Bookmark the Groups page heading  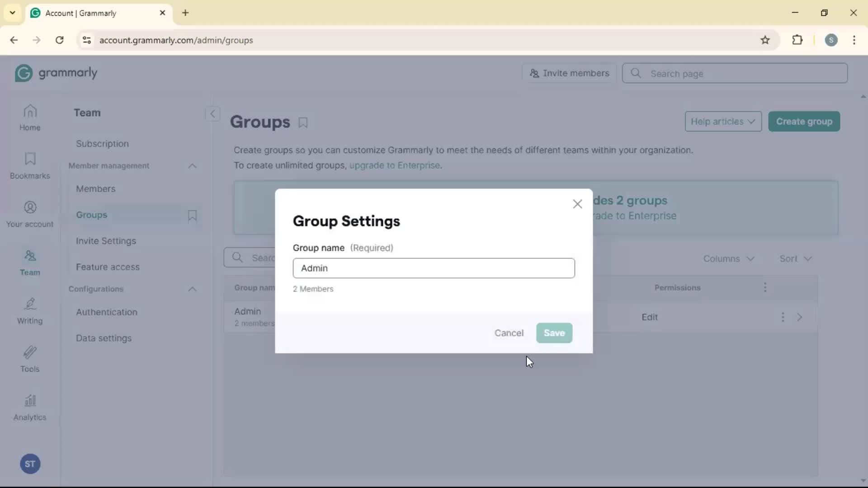point(303,123)
